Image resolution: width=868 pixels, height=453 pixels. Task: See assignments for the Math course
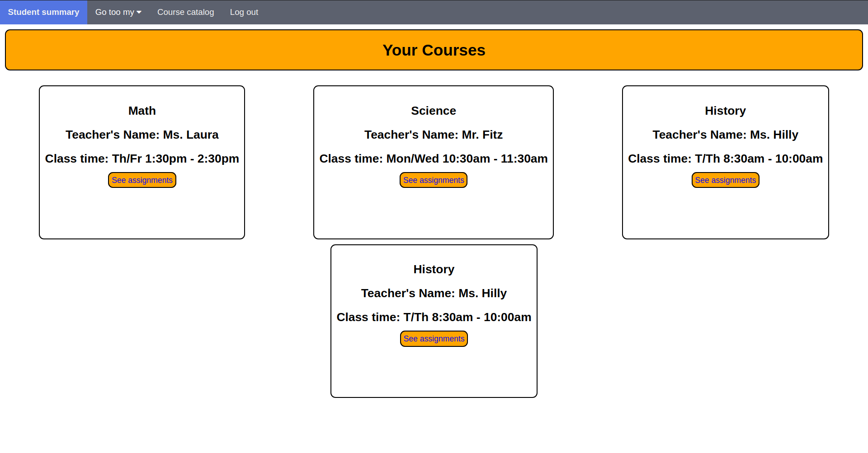[142, 180]
